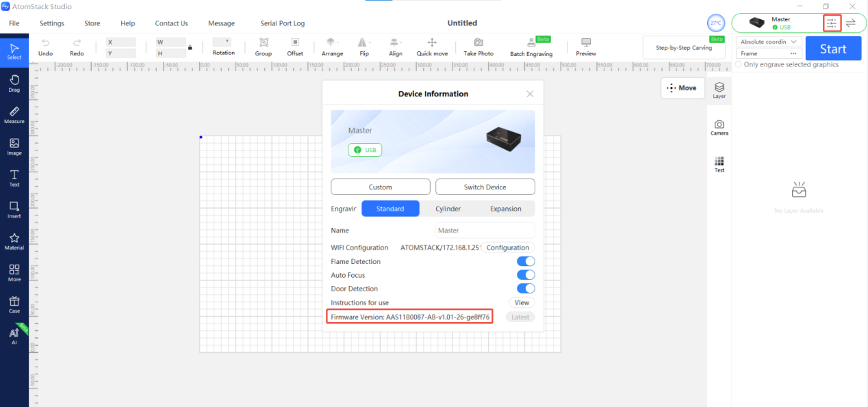Image resolution: width=868 pixels, height=407 pixels.
Task: Click the device Name input field
Action: [x=485, y=231]
